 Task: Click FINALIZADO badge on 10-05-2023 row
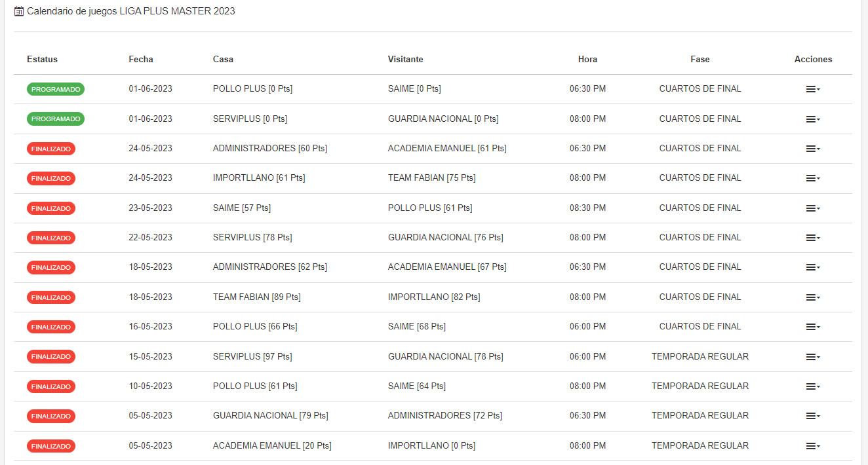(x=51, y=386)
